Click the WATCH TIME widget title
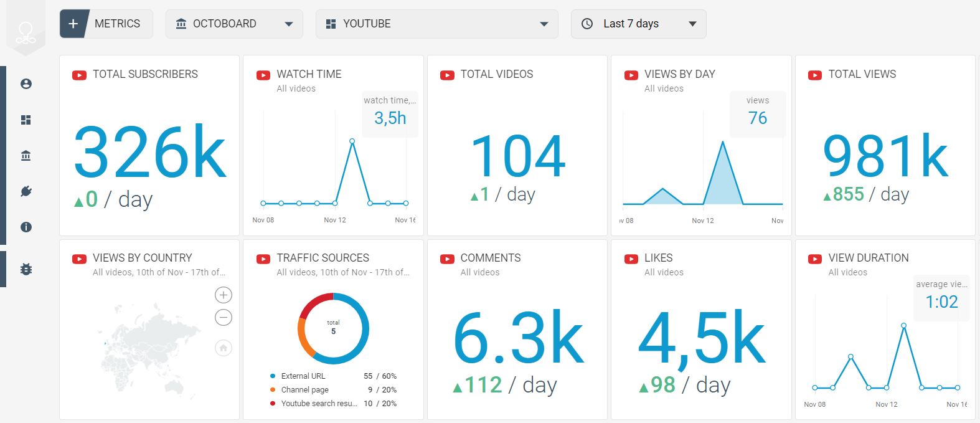This screenshot has height=423, width=980. point(309,74)
